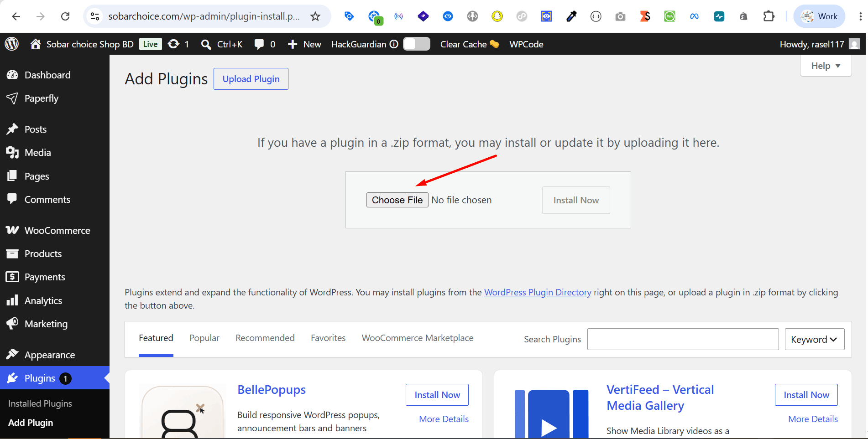Open the Howdy, rasel117 profile avatar

[x=854, y=44]
